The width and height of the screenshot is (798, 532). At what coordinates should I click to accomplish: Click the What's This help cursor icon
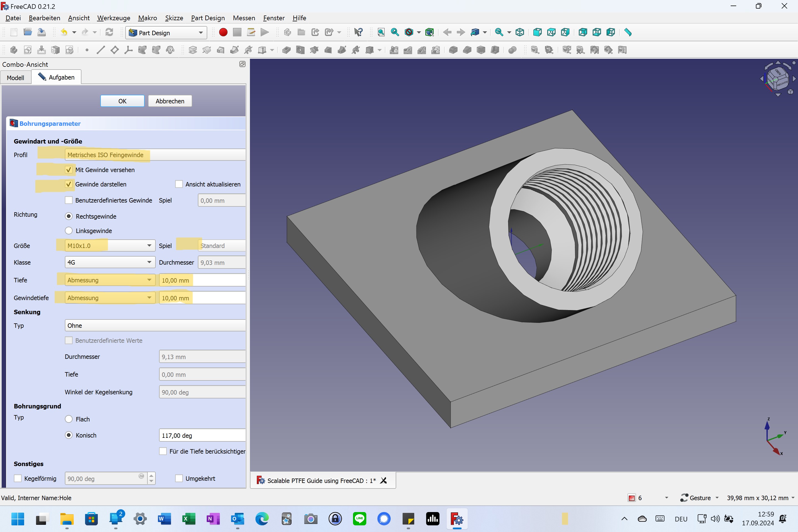[358, 32]
